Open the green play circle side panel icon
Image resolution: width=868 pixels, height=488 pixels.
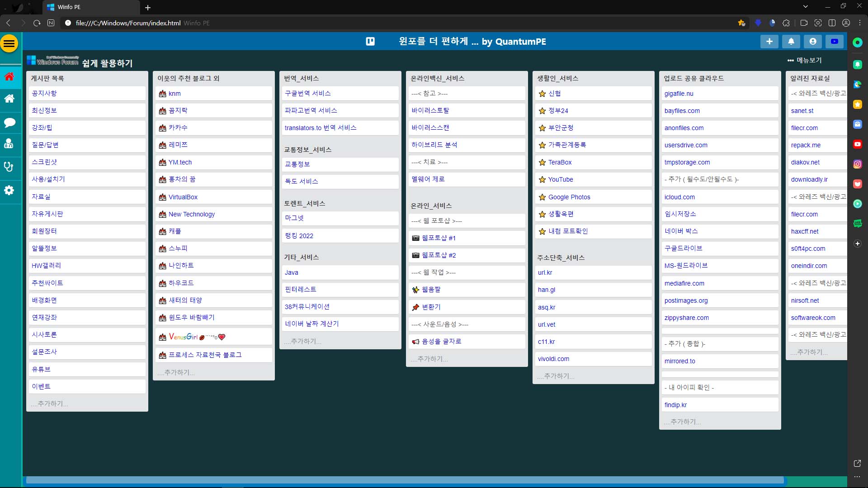coord(858,204)
